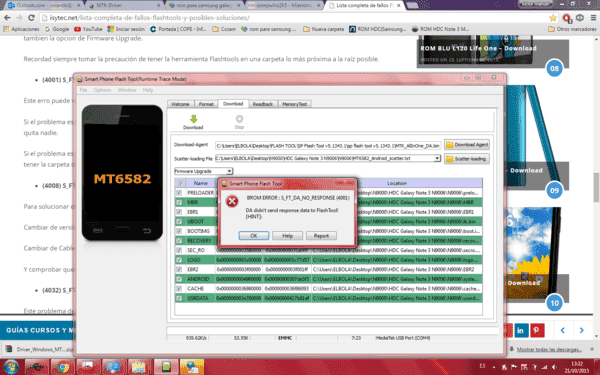The width and height of the screenshot is (600, 375).
Task: Uncheck the MBR checkbox
Action: [x=179, y=202]
